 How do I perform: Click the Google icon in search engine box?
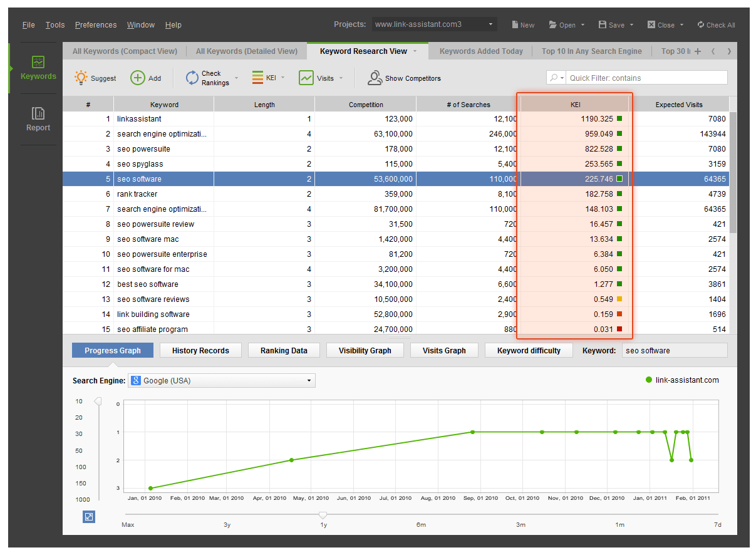[135, 380]
